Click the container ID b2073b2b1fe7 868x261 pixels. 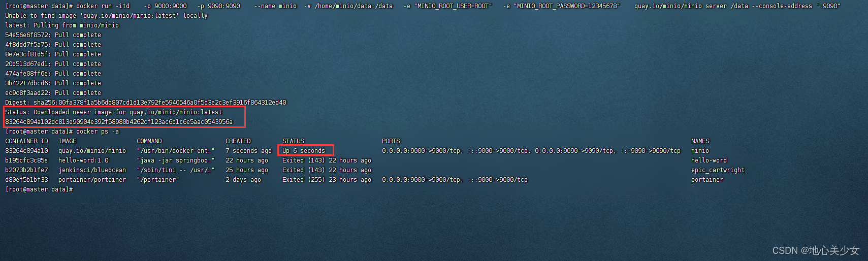[26, 170]
